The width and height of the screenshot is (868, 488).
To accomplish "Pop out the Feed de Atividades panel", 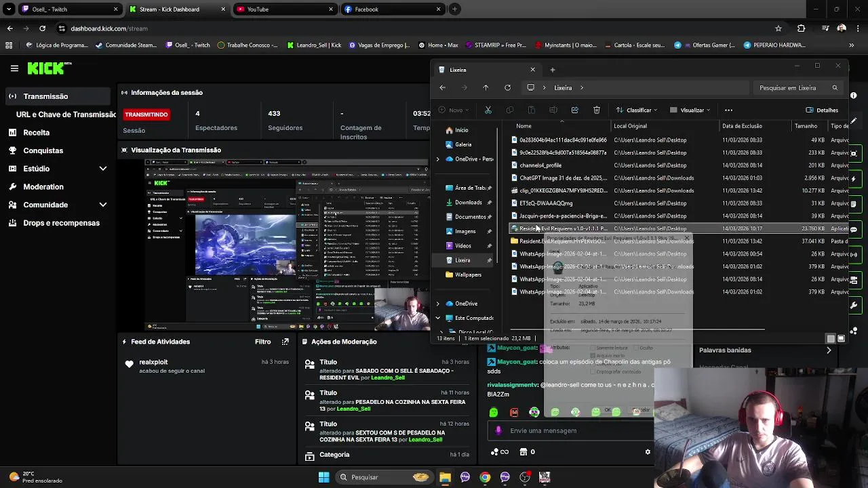I will [285, 342].
